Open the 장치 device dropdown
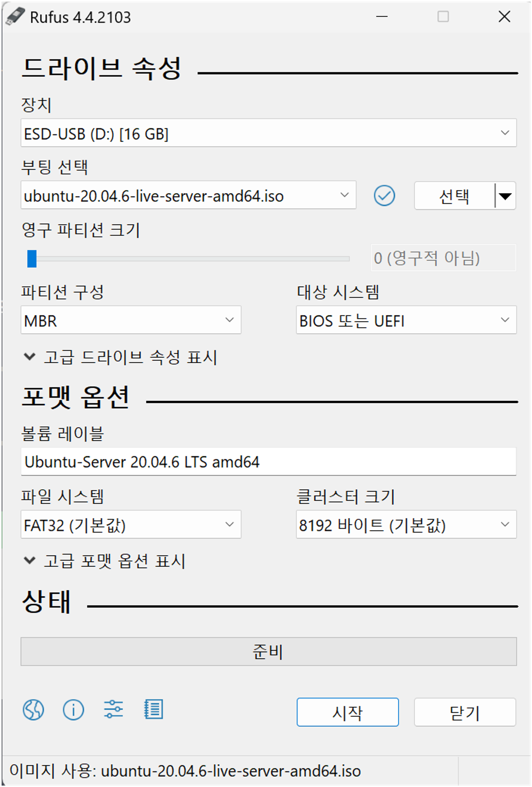The height and width of the screenshot is (787, 532). pos(268,133)
